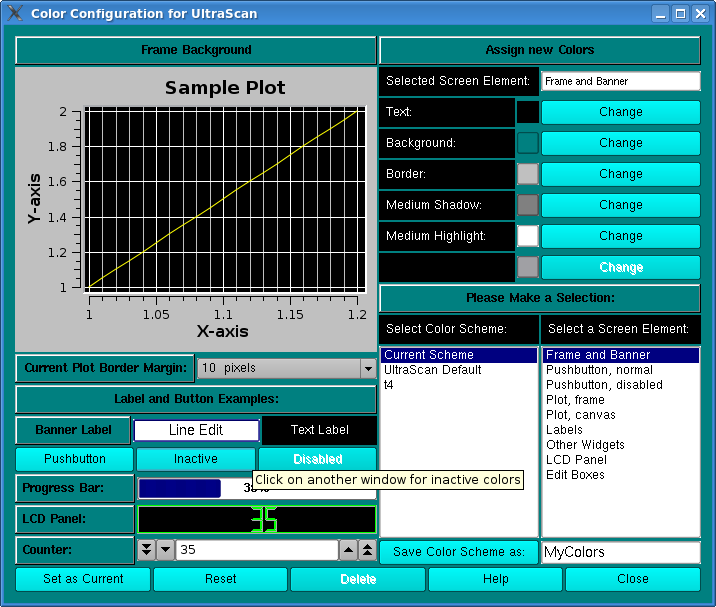Click the Text color swatch
The width and height of the screenshot is (716, 607).
point(528,112)
